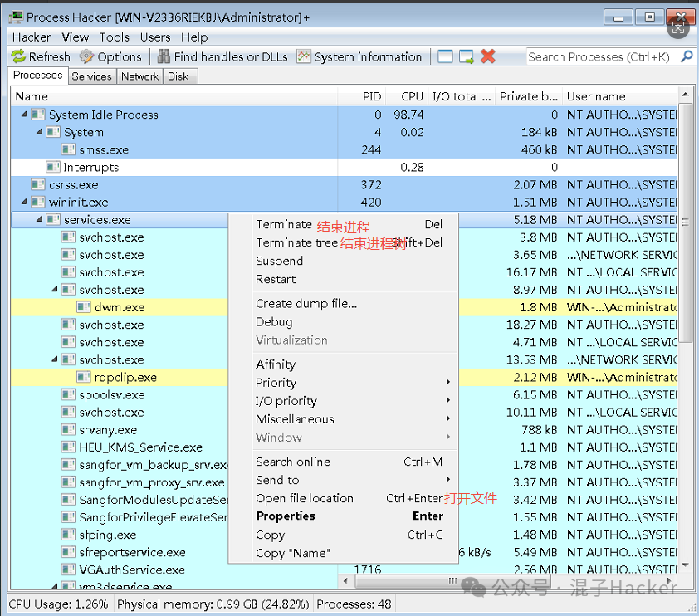
Task: Collapse the wininit.exe tree node
Action: coord(24,203)
